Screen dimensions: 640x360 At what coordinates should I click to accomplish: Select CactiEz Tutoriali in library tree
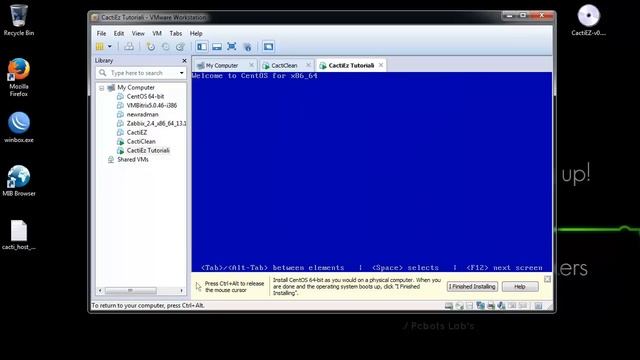[x=148, y=151]
